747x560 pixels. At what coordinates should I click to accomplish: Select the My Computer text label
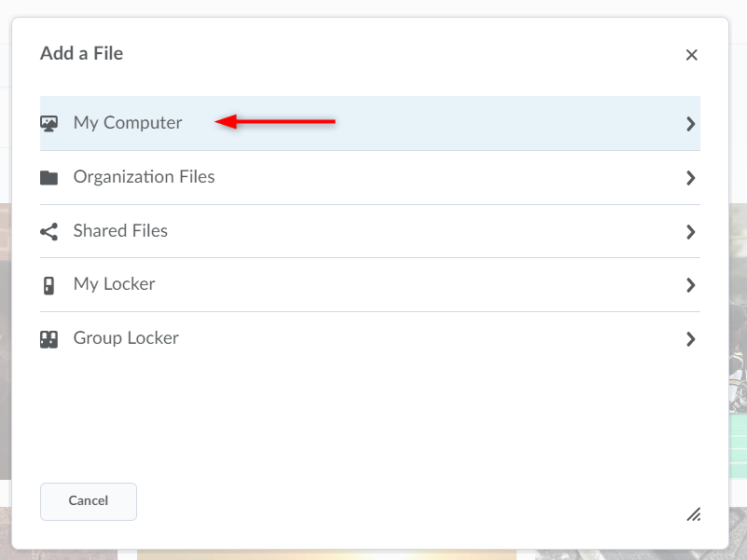128,123
